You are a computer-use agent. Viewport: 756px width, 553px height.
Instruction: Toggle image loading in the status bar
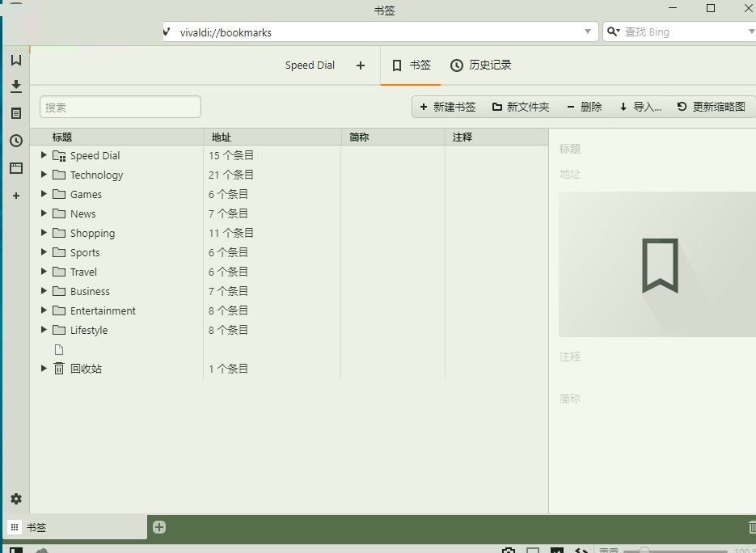[557, 551]
